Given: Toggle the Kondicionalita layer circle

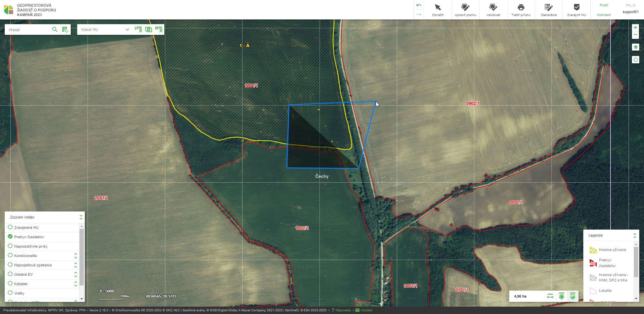Looking at the screenshot, I should click(10, 255).
